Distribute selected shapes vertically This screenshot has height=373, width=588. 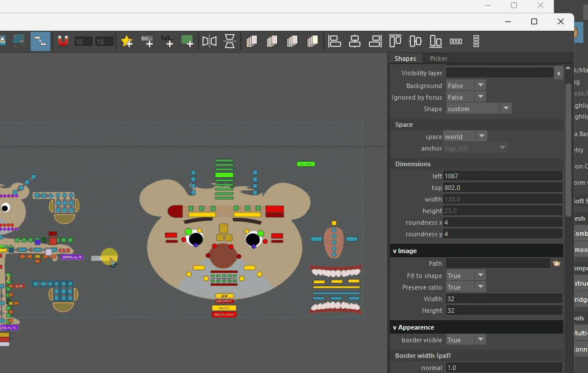click(476, 41)
